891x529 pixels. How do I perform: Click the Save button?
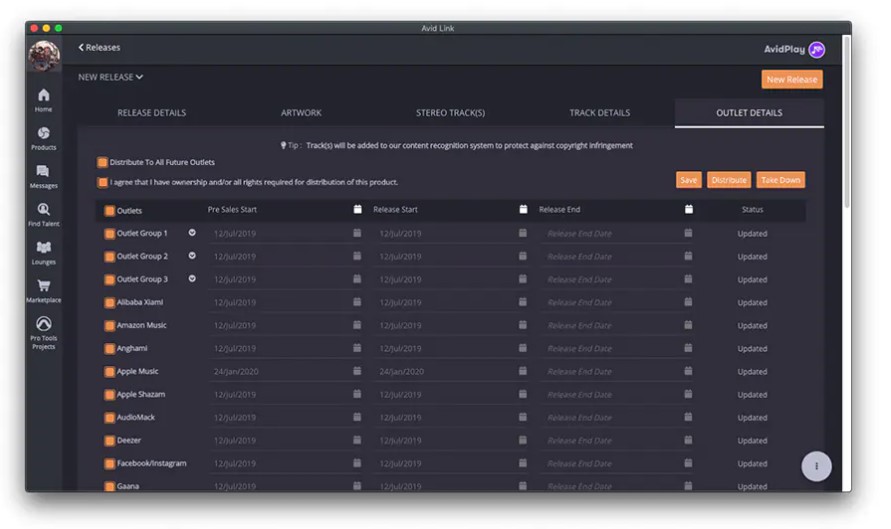[x=688, y=180]
